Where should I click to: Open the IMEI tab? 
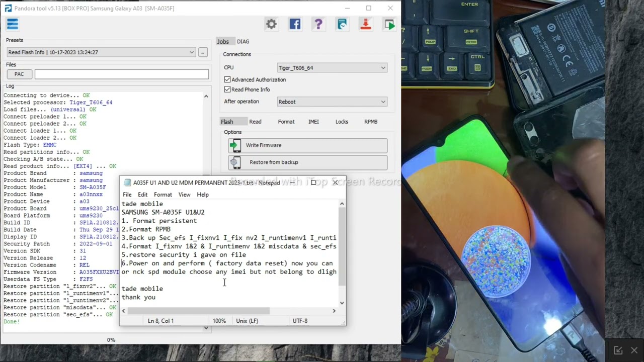tap(313, 122)
